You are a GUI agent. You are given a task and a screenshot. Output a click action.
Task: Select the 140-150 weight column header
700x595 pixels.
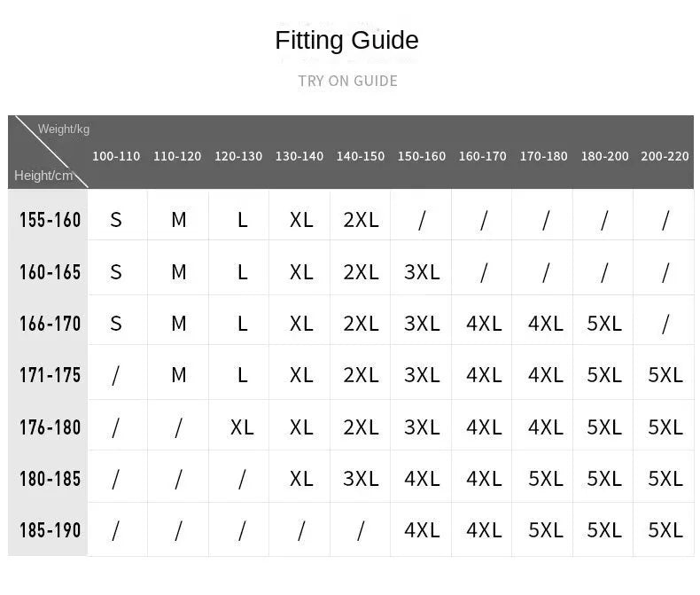point(361,156)
